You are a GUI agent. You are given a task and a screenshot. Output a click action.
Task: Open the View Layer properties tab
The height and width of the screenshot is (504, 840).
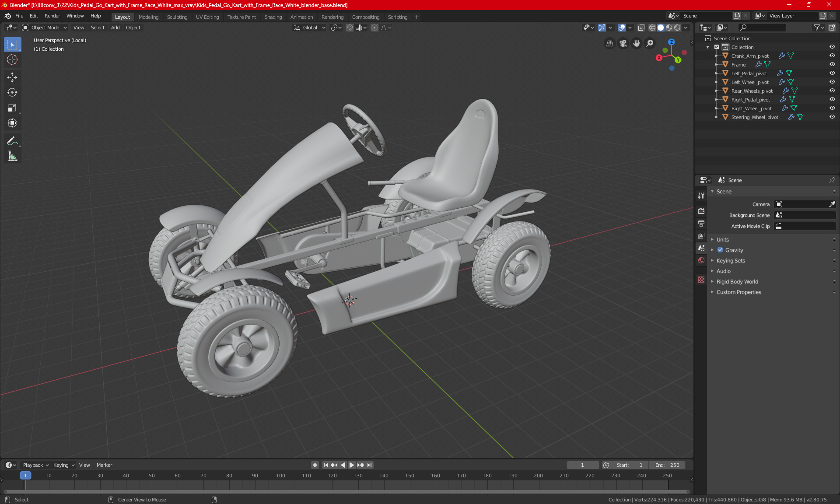click(x=701, y=236)
